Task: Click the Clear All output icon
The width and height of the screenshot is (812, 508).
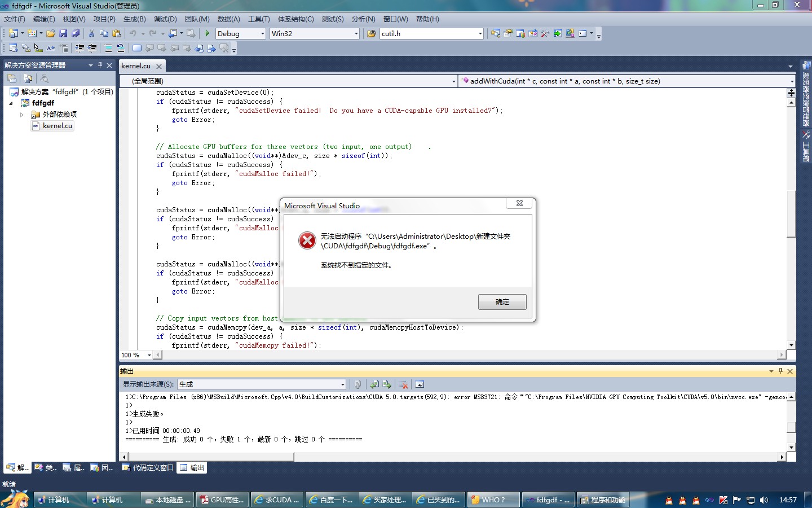Action: (403, 384)
